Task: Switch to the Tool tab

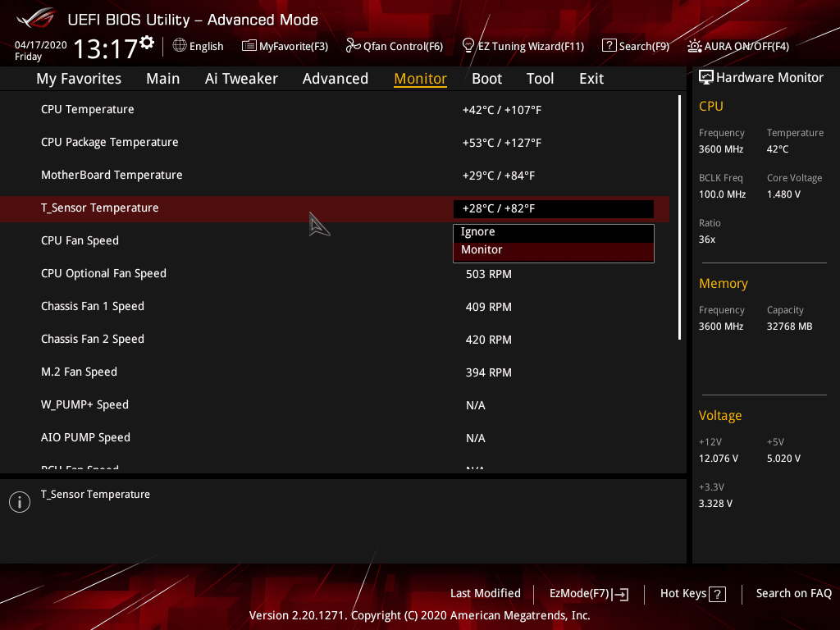Action: tap(540, 79)
